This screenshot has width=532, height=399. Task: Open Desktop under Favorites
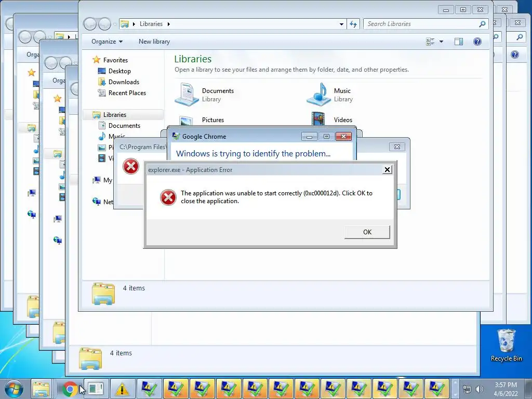click(119, 71)
